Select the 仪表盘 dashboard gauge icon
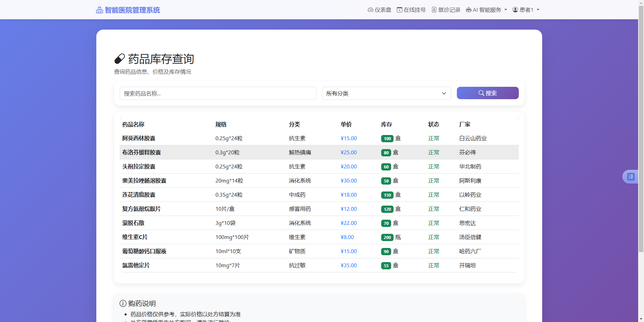Viewport: 644px width, 322px height. pos(370,10)
